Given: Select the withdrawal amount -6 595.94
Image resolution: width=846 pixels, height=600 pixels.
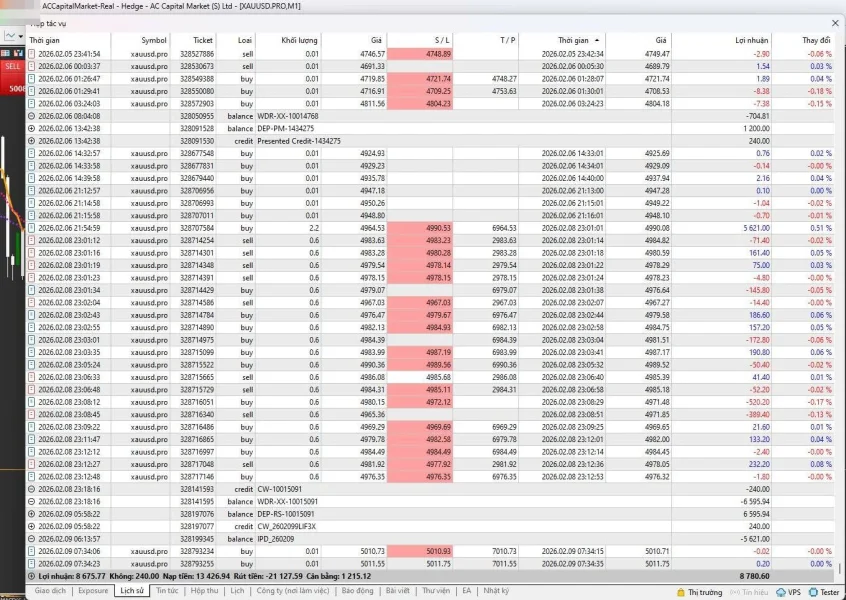Looking at the screenshot, I should tap(755, 502).
